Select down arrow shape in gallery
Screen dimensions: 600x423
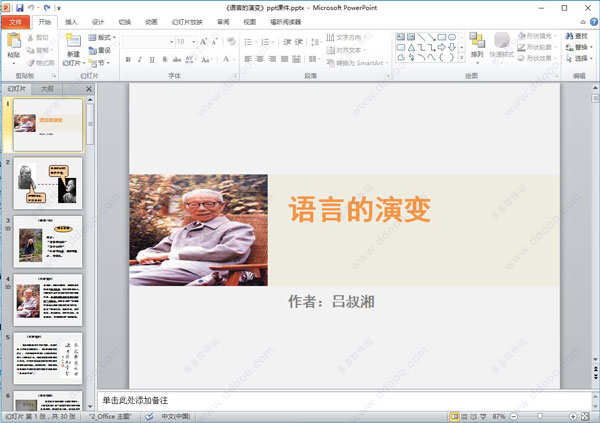[x=452, y=47]
